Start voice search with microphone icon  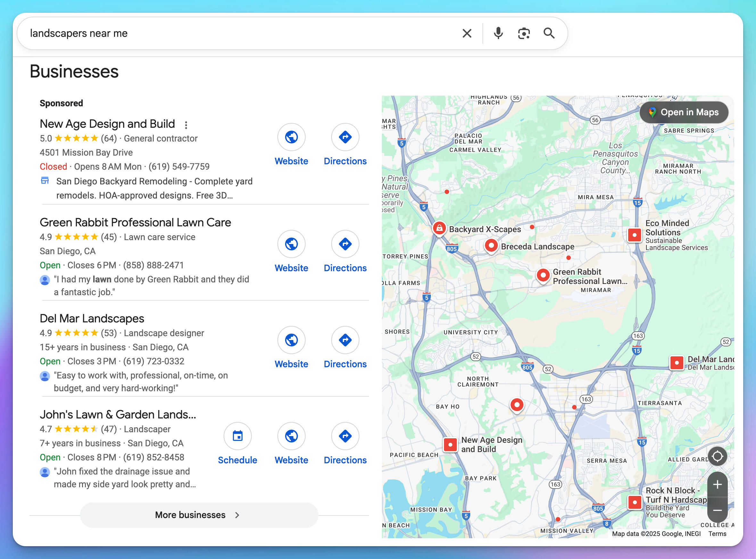point(498,33)
